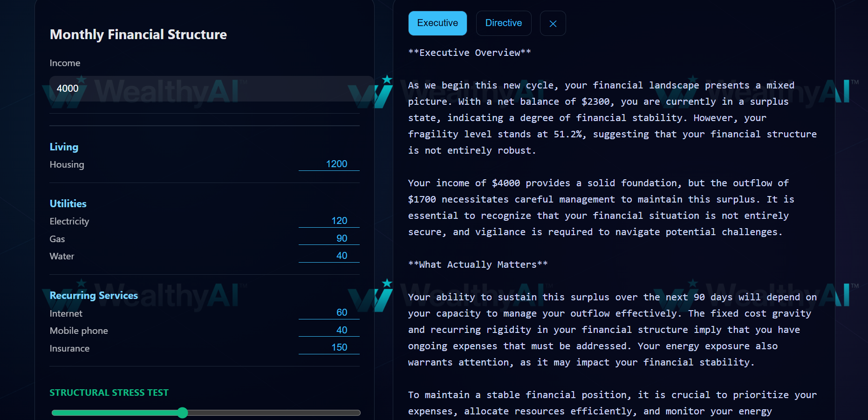Image resolution: width=868 pixels, height=420 pixels.
Task: Click the Gas label
Action: point(57,239)
